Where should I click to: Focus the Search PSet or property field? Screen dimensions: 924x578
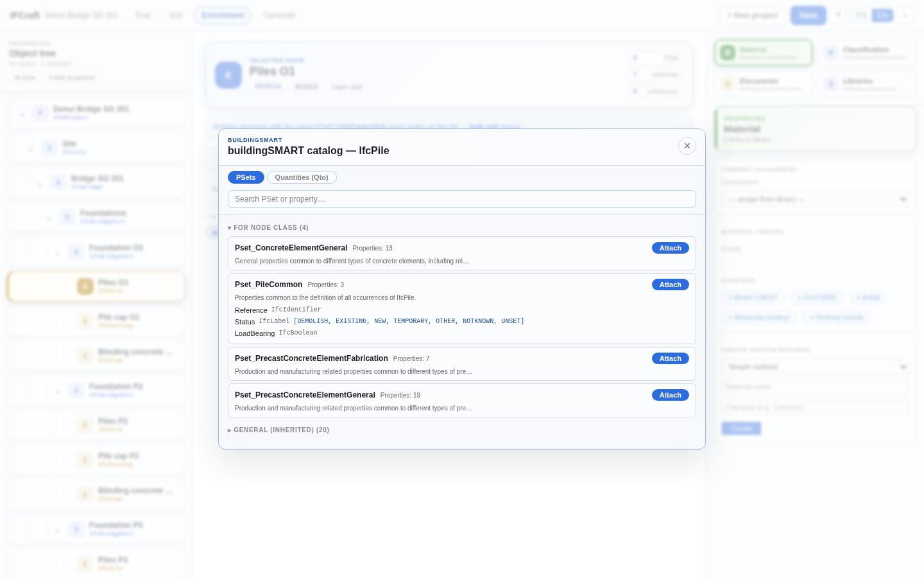(462, 199)
